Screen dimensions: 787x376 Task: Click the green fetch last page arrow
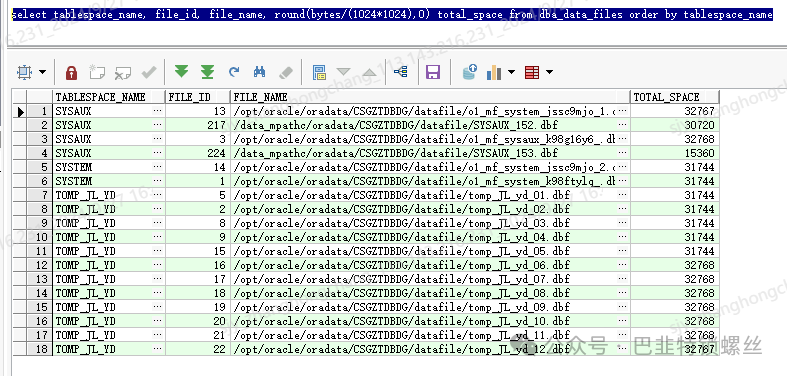[x=207, y=72]
